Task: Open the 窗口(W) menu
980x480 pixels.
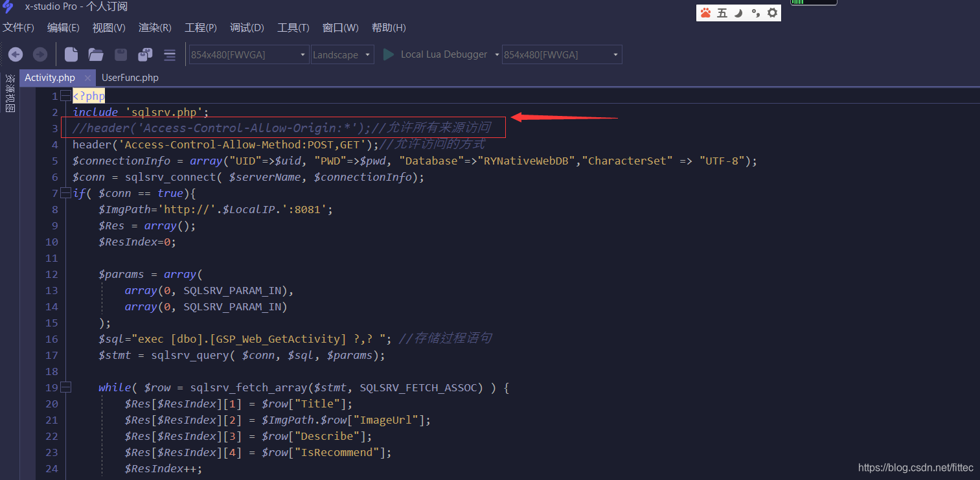Action: click(341, 28)
